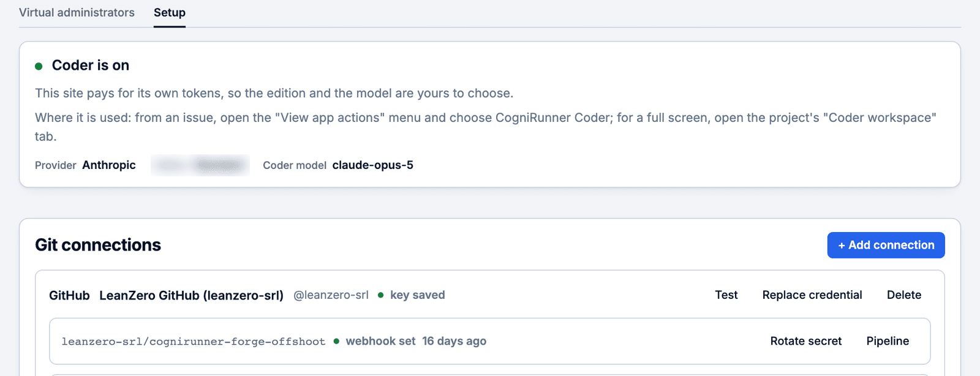The image size is (980, 376).
Task: Test the LeanZero GitHub connection
Action: 726,295
